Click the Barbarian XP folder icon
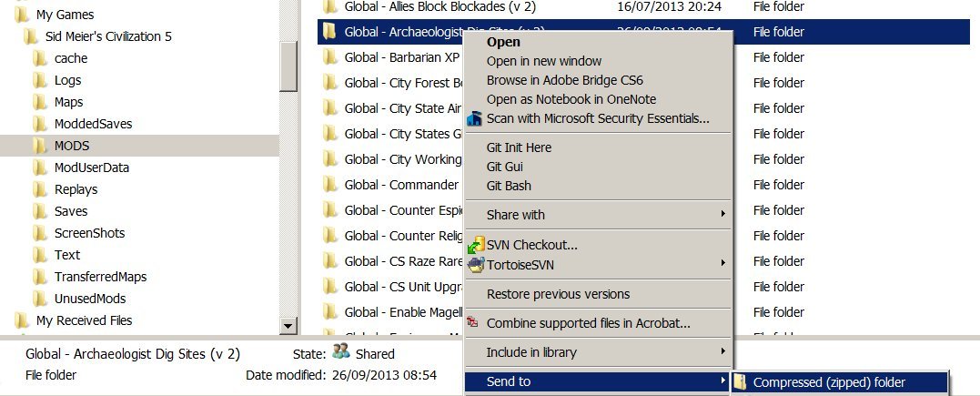This screenshot has height=396, width=980. pos(330,57)
